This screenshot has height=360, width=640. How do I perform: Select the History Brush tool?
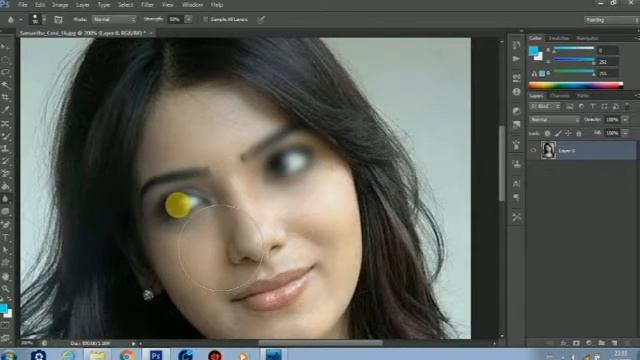5,161
